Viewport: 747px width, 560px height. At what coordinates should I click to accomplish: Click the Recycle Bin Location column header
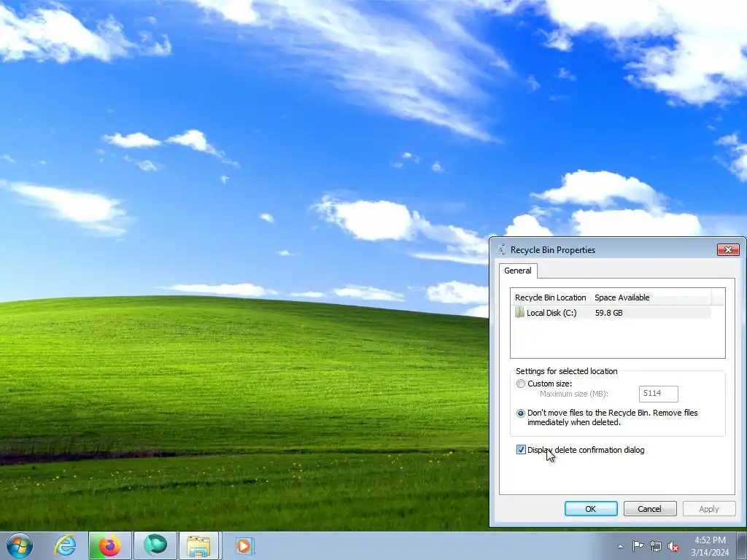coord(550,297)
